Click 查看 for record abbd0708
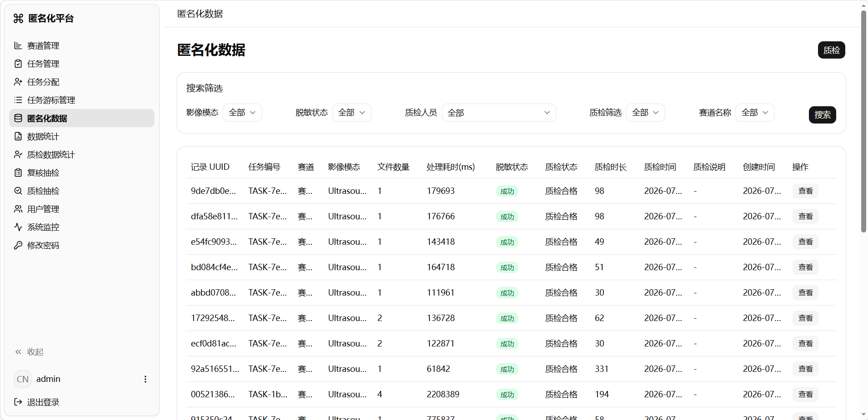This screenshot has height=420, width=868. coord(805,293)
